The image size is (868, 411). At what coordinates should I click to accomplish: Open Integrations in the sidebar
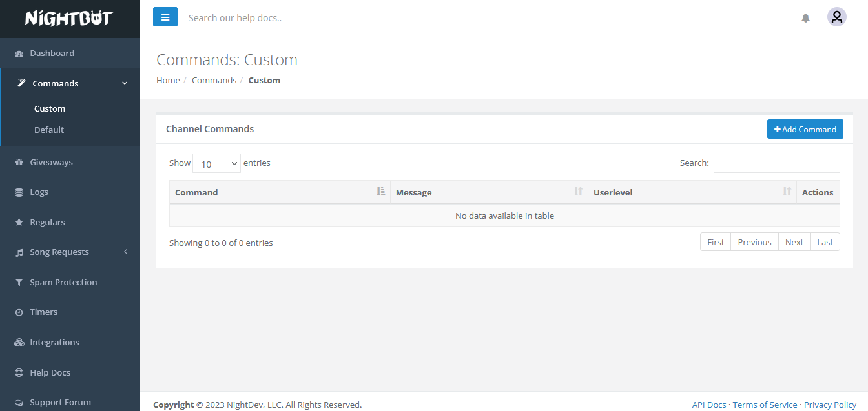point(54,342)
